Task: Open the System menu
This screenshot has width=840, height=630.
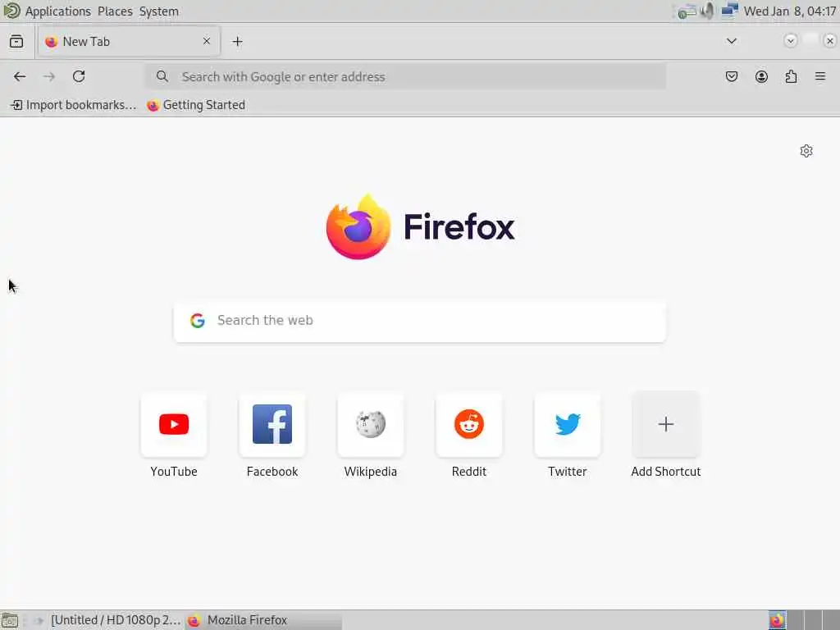Action: (x=159, y=11)
